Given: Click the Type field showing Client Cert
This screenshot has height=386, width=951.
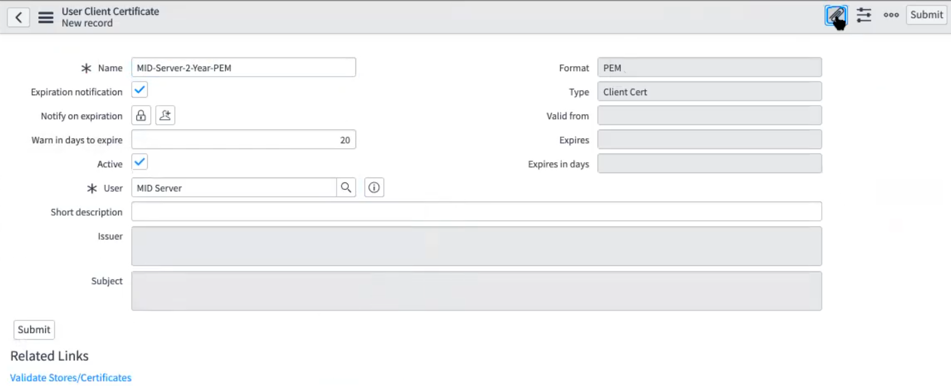Looking at the screenshot, I should (x=710, y=92).
